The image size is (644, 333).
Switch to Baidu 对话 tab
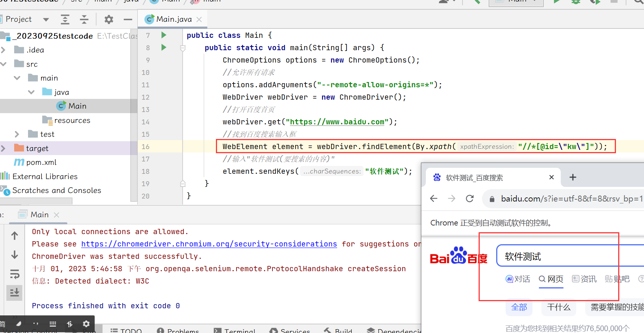click(x=518, y=279)
